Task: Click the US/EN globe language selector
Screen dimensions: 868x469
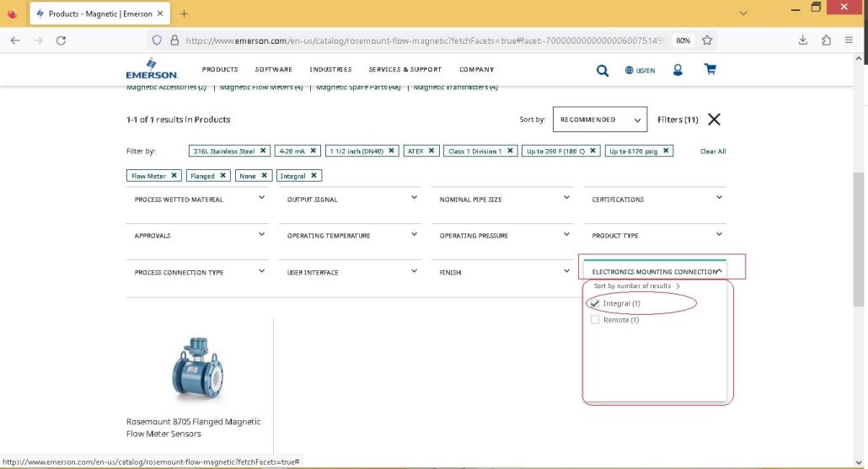Action: pyautogui.click(x=640, y=70)
